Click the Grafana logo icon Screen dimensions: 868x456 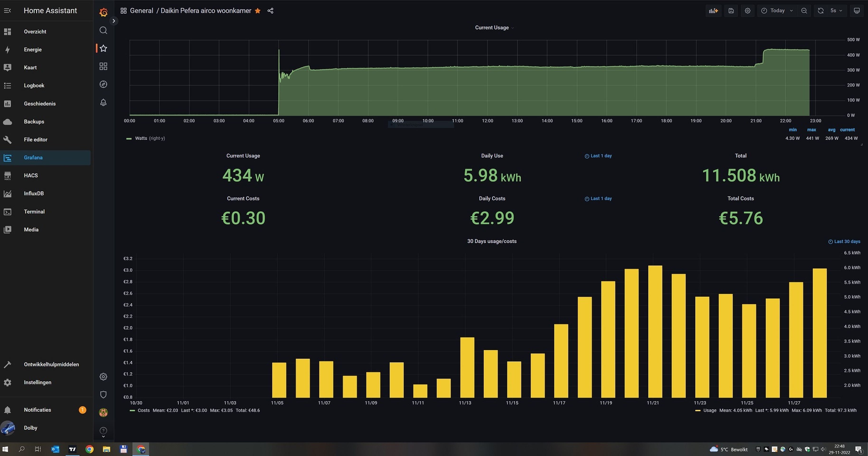click(x=103, y=13)
